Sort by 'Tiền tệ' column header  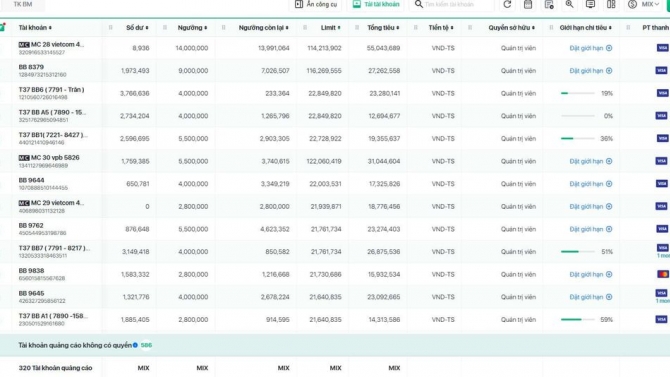click(x=441, y=28)
